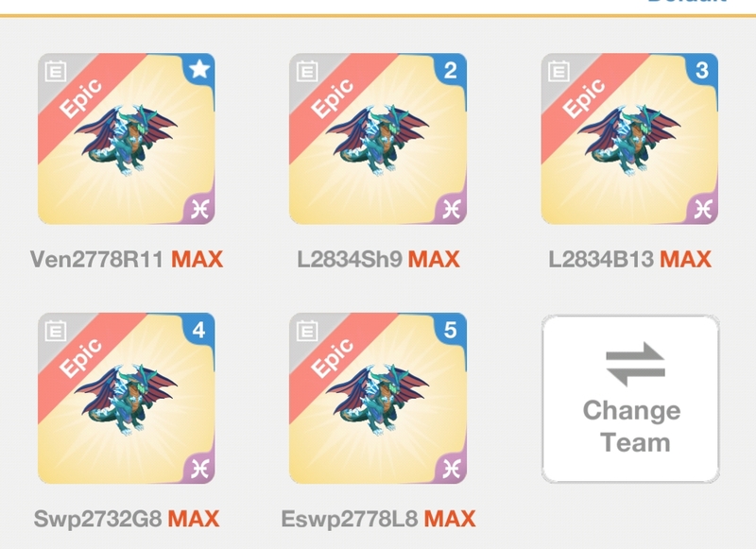Click the Eswp2778L8 MAX name label
Image resolution: width=756 pixels, height=549 pixels.
coord(379,519)
